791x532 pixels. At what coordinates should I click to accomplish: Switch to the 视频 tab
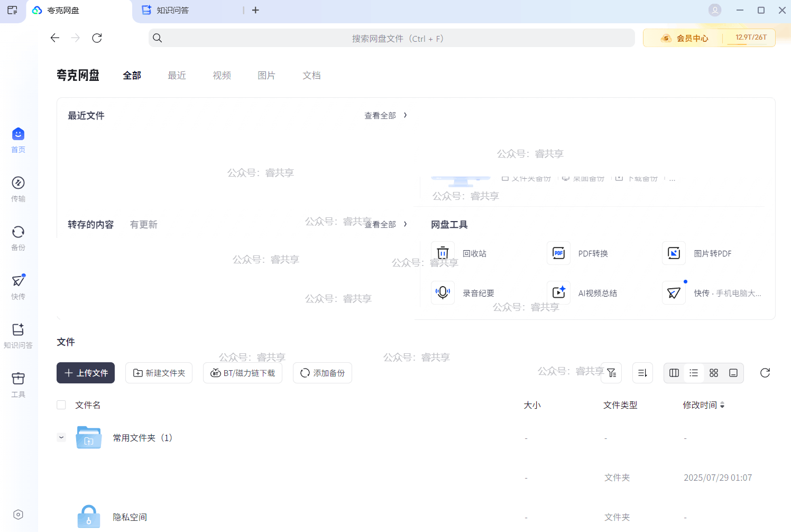click(x=222, y=76)
